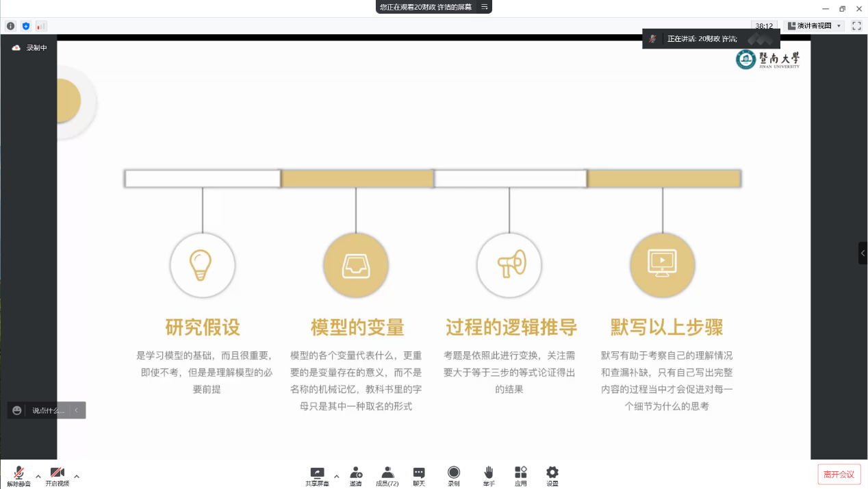Expand video options arrow beside 开启视频
The image size is (868, 489).
(77, 476)
